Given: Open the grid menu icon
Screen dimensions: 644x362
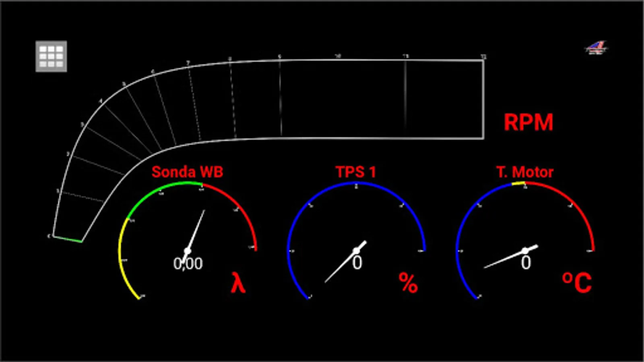Looking at the screenshot, I should [x=51, y=56].
